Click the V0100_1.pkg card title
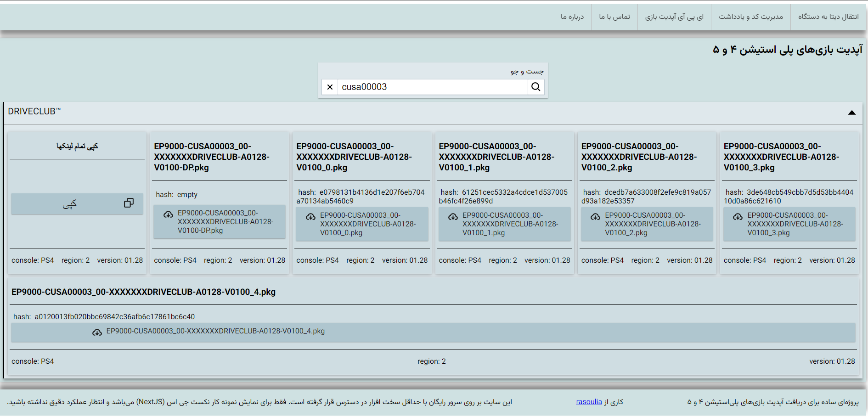Screen dimensions: 868x417 [496, 157]
